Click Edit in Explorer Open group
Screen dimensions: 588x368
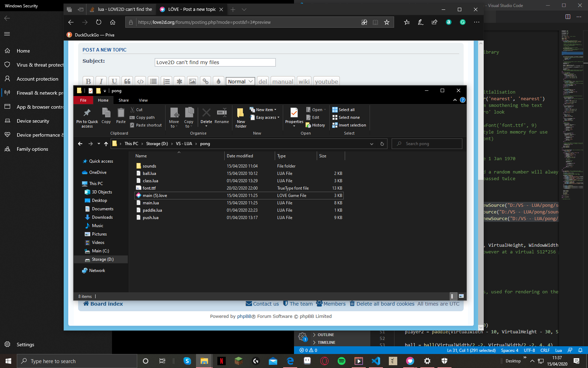313,117
